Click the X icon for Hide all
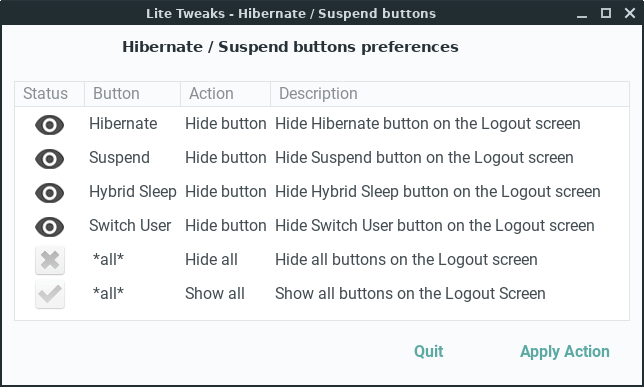Image resolution: width=644 pixels, height=387 pixels. (x=50, y=260)
